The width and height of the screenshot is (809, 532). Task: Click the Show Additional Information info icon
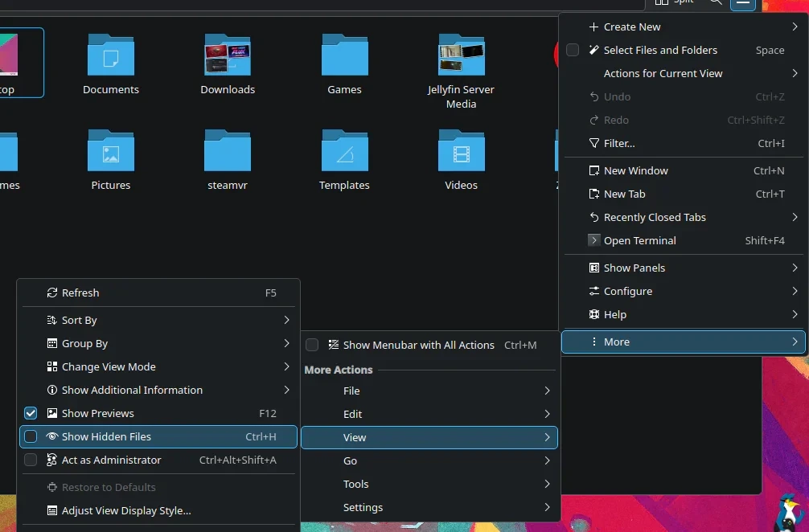click(52, 390)
